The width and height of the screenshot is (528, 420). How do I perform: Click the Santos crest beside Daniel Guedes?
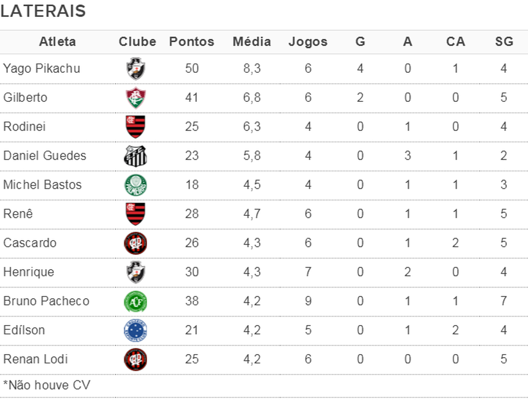coord(136,156)
